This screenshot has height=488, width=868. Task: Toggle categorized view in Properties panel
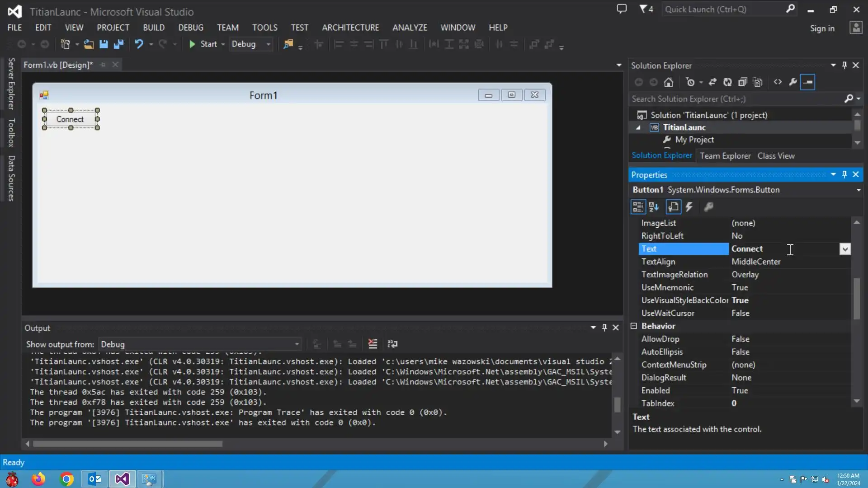tap(638, 207)
